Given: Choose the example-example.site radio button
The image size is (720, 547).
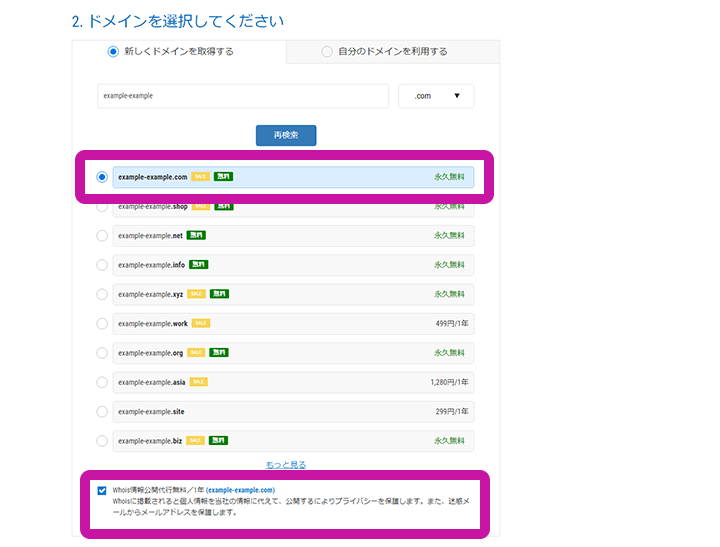Looking at the screenshot, I should point(102,411).
